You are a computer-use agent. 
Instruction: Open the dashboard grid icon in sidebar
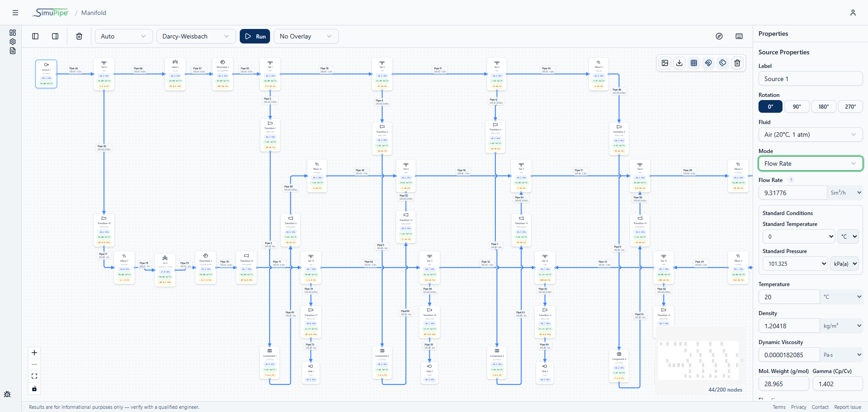[13, 33]
